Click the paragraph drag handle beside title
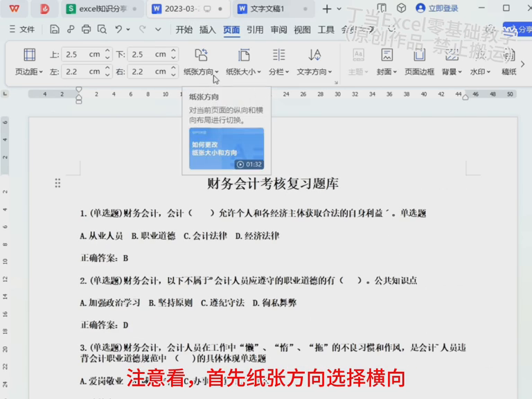The width and height of the screenshot is (532, 399). pyautogui.click(x=57, y=183)
